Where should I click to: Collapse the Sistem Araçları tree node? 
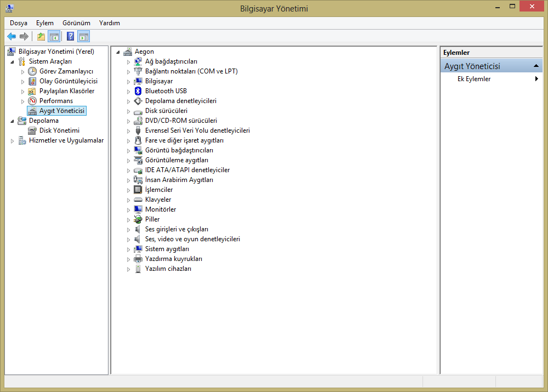point(13,62)
